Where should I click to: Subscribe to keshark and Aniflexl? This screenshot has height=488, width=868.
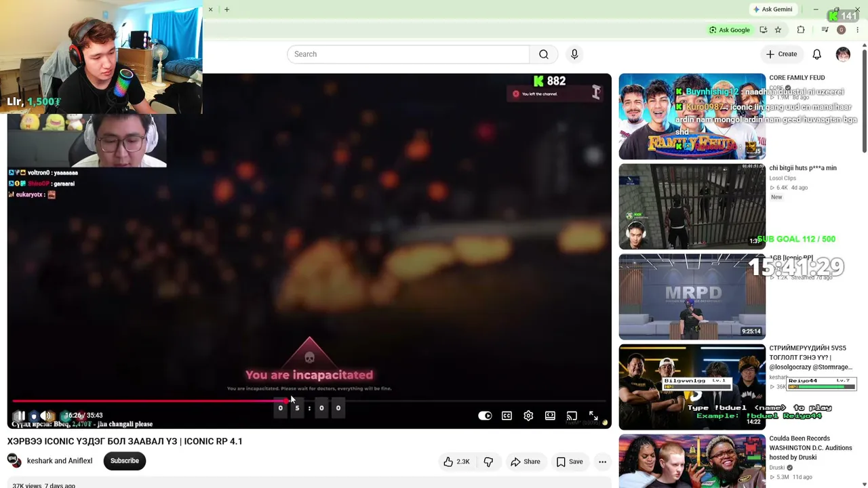tap(125, 461)
